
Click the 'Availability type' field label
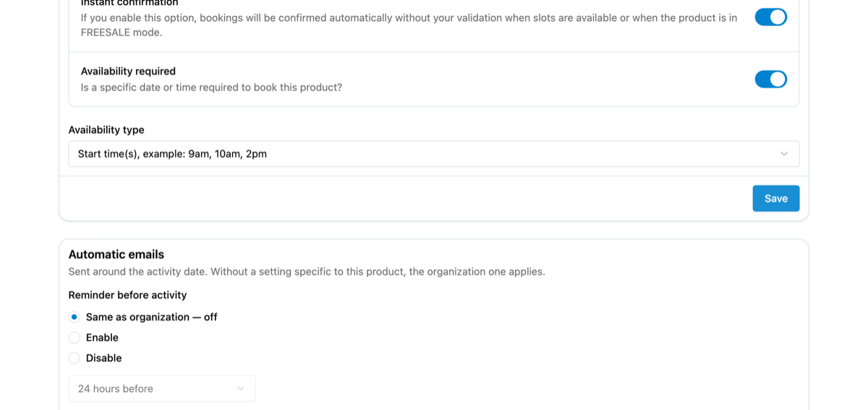[106, 129]
